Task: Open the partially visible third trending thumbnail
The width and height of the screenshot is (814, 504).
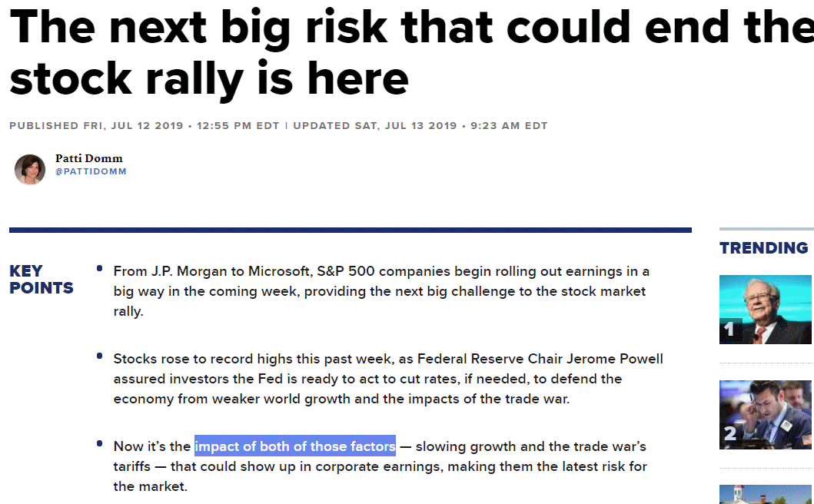Action: tap(766, 494)
